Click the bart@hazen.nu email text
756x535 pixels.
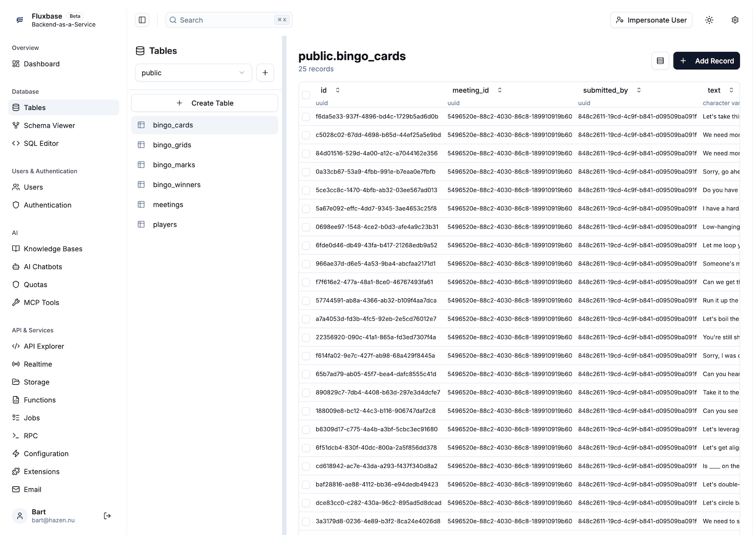tap(53, 520)
